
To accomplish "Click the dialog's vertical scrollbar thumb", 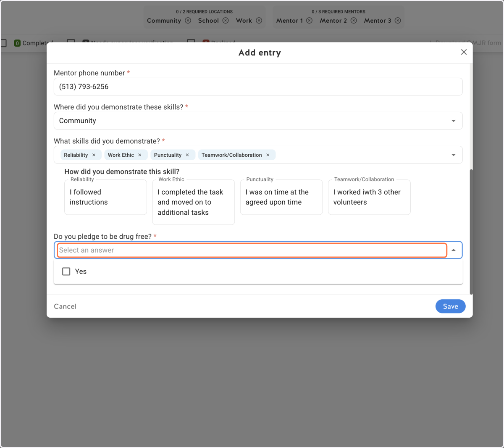I will point(471,232).
